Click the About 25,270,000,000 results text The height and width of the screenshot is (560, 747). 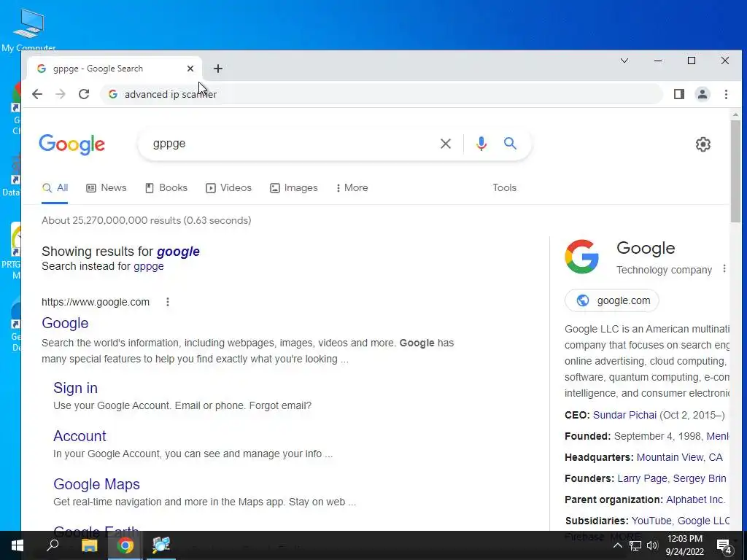coord(146,220)
